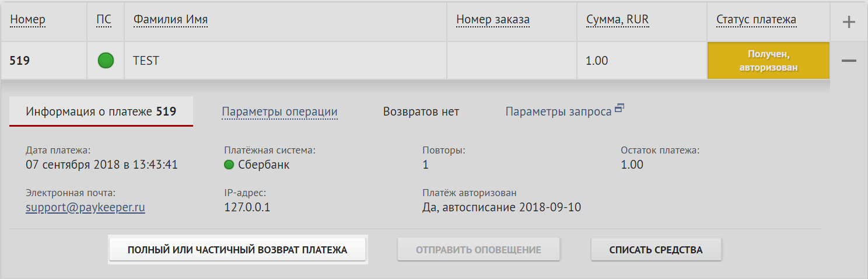Select the Информация о платеже 519 tab
The width and height of the screenshot is (868, 279).
point(101,111)
